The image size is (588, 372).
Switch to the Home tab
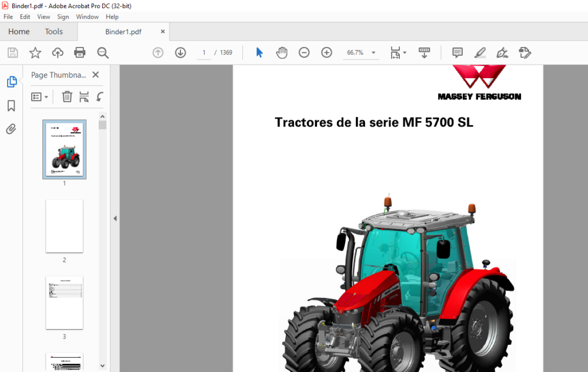point(19,32)
